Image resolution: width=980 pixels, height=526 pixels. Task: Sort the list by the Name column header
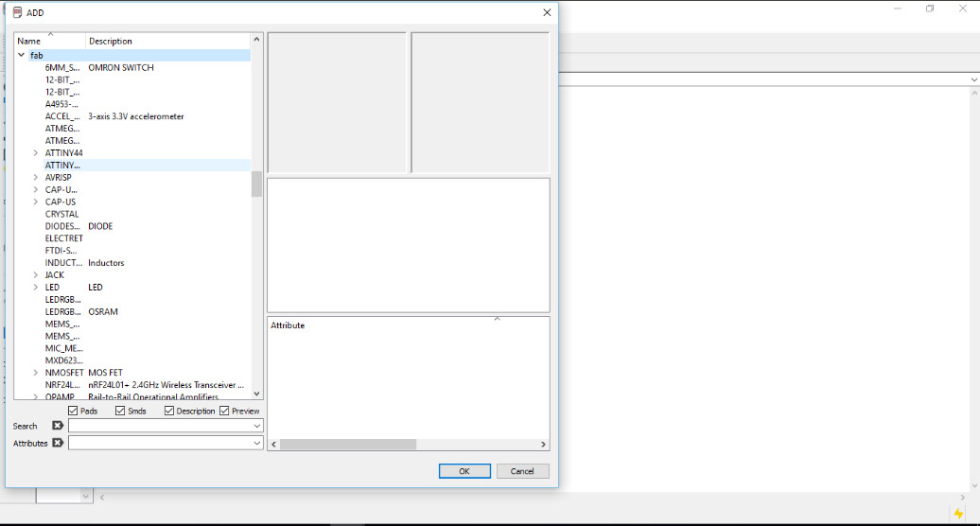click(50, 41)
